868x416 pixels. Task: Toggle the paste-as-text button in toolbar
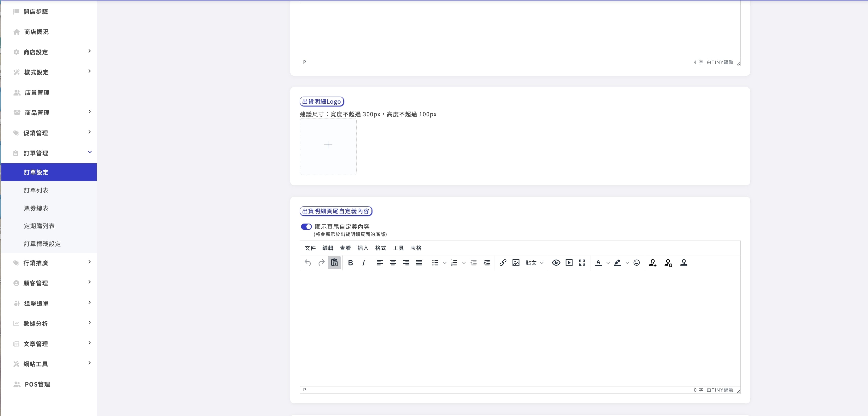pyautogui.click(x=334, y=263)
